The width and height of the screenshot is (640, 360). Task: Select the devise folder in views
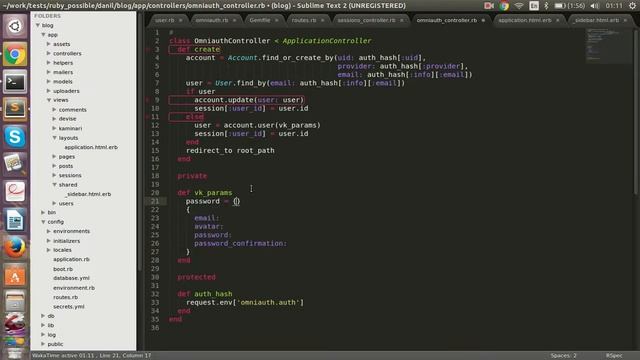click(67, 119)
